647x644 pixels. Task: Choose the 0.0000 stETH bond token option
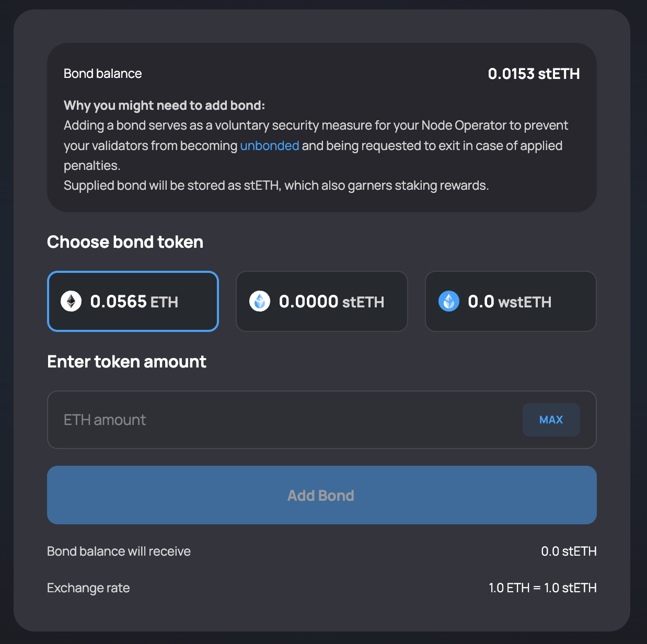point(322,301)
